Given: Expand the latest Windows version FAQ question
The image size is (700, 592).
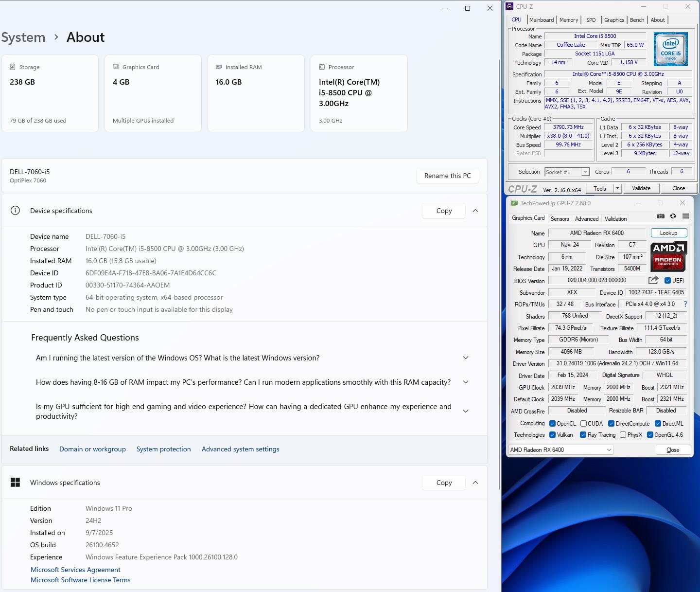Looking at the screenshot, I should click(466, 358).
